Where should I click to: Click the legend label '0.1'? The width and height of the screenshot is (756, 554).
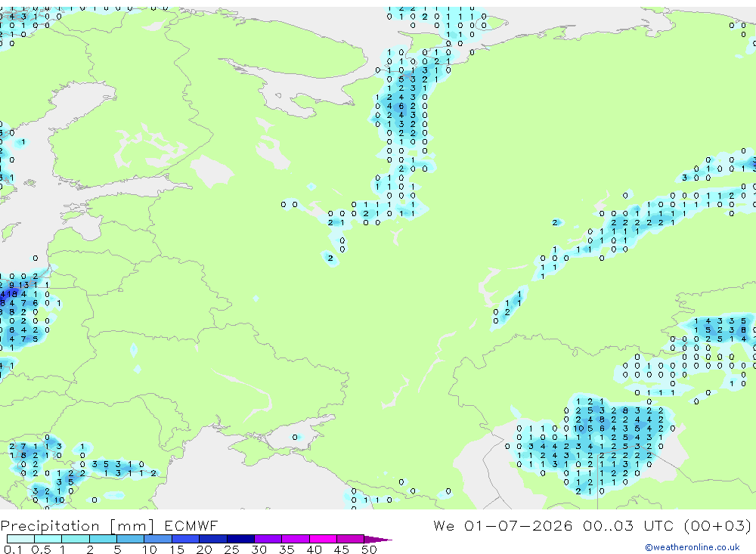point(13,549)
